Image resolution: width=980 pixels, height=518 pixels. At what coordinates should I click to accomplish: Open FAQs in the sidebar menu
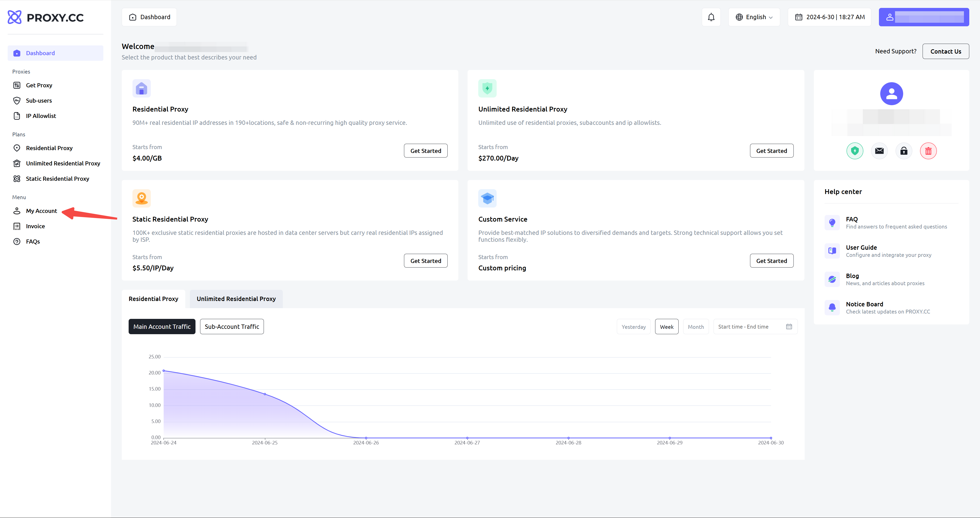33,241
